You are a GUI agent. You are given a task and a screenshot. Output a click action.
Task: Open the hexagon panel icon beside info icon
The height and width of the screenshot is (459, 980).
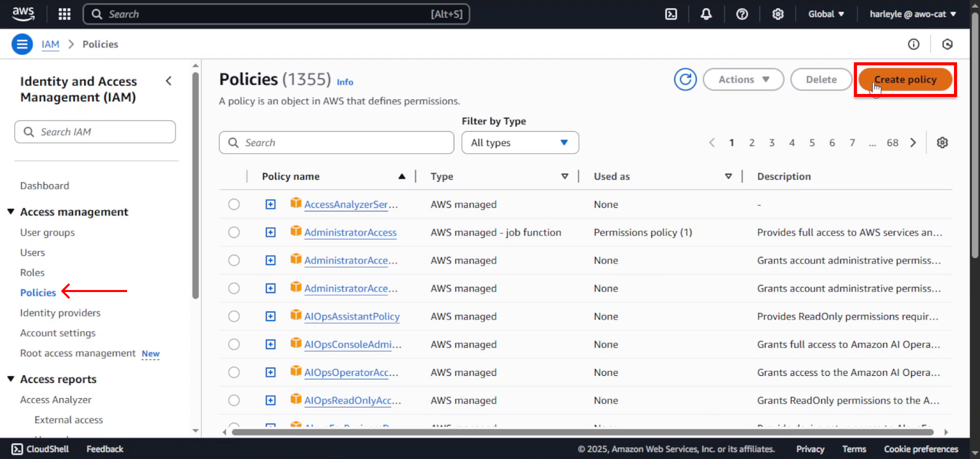pyautogui.click(x=947, y=44)
